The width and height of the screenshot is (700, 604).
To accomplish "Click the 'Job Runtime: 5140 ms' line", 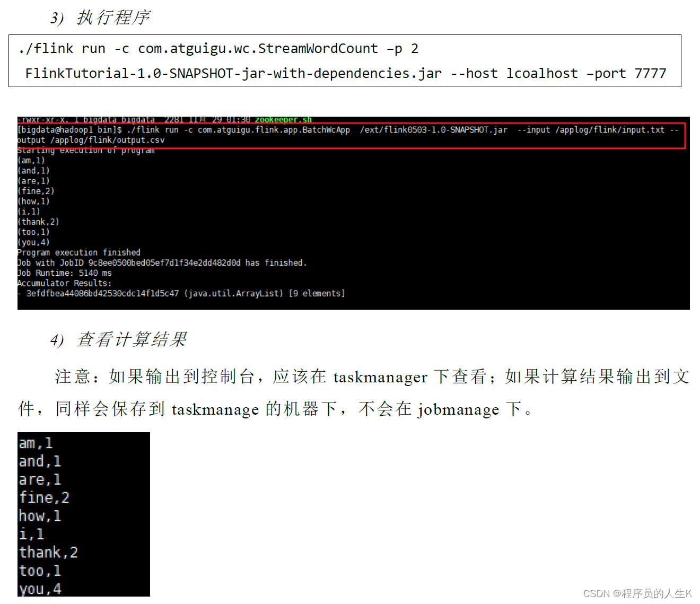I will pyautogui.click(x=65, y=273).
